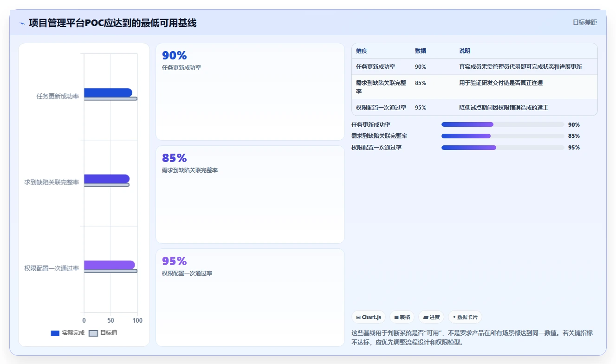Click the 任务更新成功率 progress bar
Image resolution: width=616 pixels, height=364 pixels.
pos(503,124)
